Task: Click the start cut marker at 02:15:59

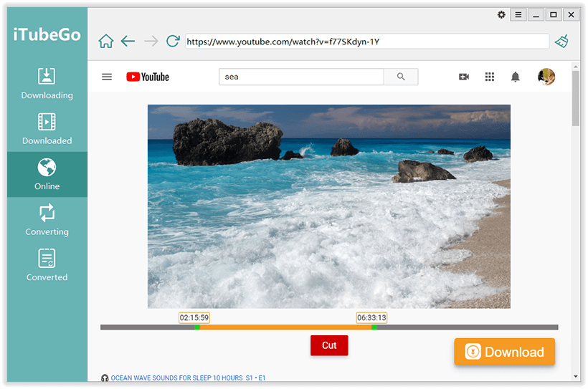Action: coord(196,327)
